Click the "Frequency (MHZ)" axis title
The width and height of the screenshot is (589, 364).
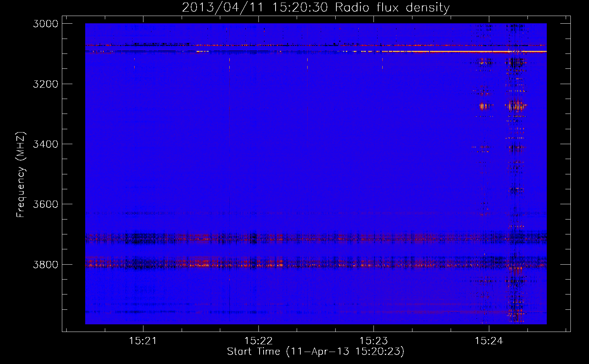(x=21, y=175)
